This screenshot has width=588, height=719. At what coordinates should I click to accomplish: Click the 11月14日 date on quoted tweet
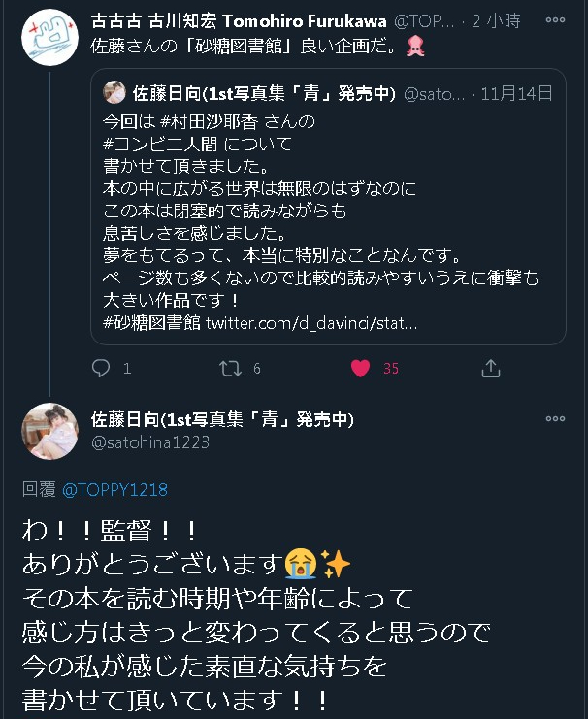(517, 93)
